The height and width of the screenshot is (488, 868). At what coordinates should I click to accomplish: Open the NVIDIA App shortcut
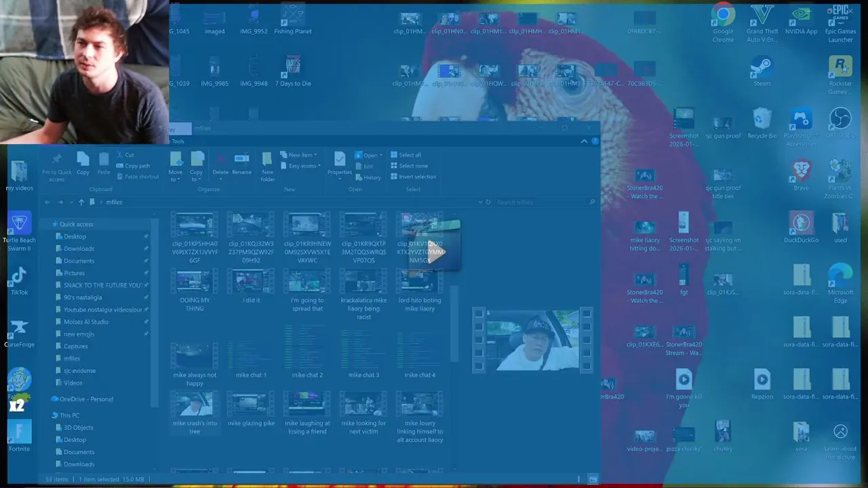point(801,20)
